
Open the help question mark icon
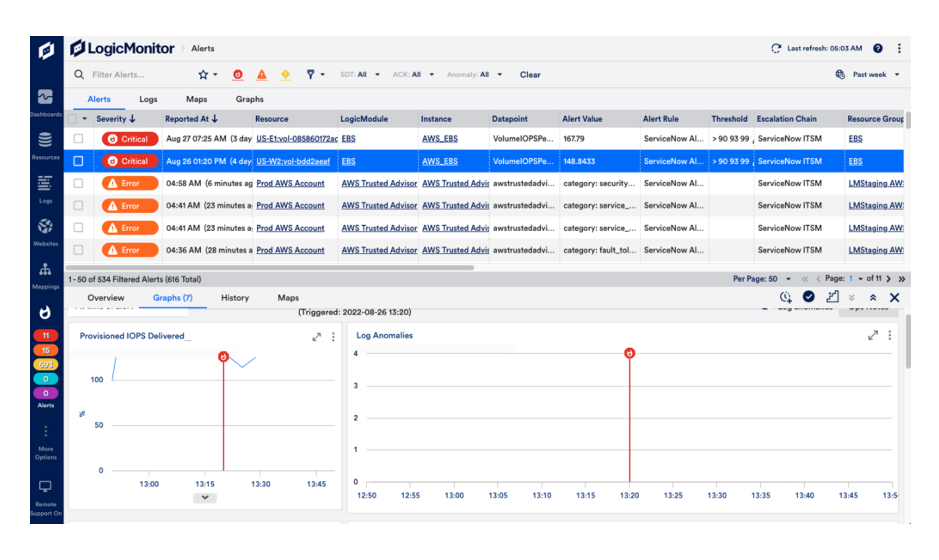pyautogui.click(x=878, y=48)
